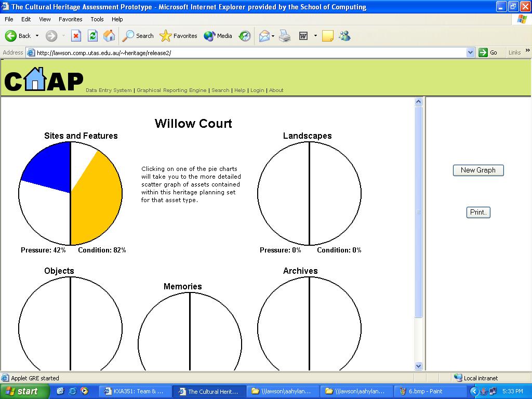Click quick launch Show Desktop icon

pyautogui.click(x=60, y=391)
